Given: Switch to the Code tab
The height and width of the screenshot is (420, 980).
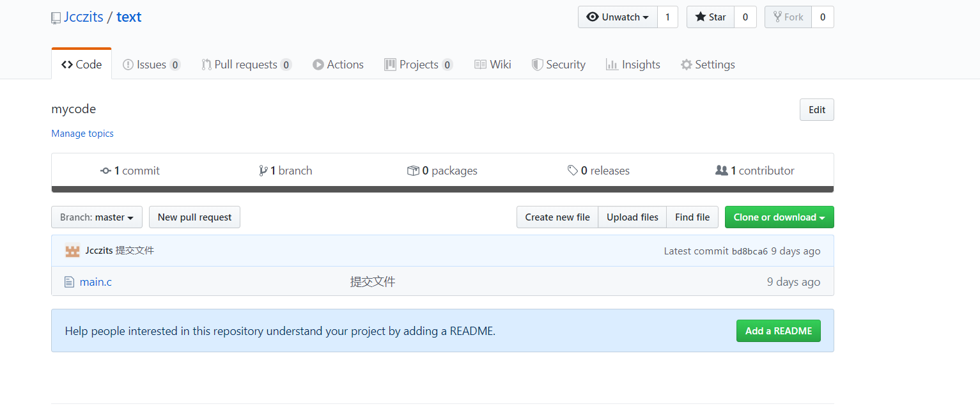Looking at the screenshot, I should point(82,65).
